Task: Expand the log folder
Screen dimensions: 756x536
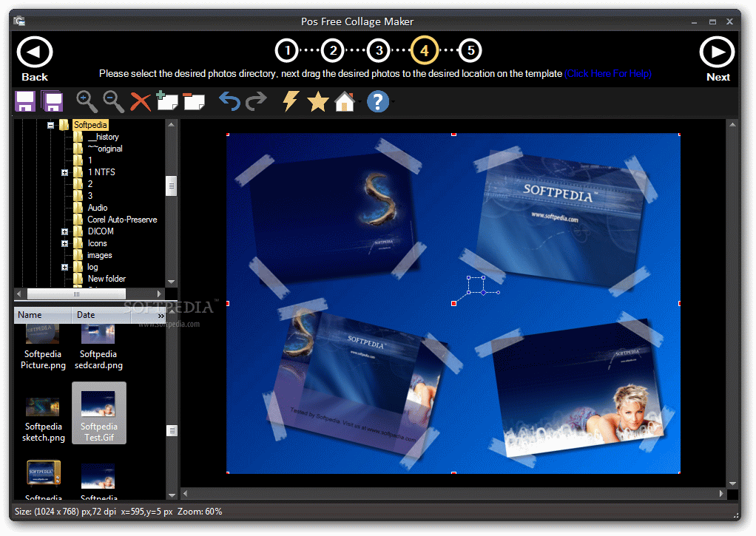Action: tap(64, 268)
